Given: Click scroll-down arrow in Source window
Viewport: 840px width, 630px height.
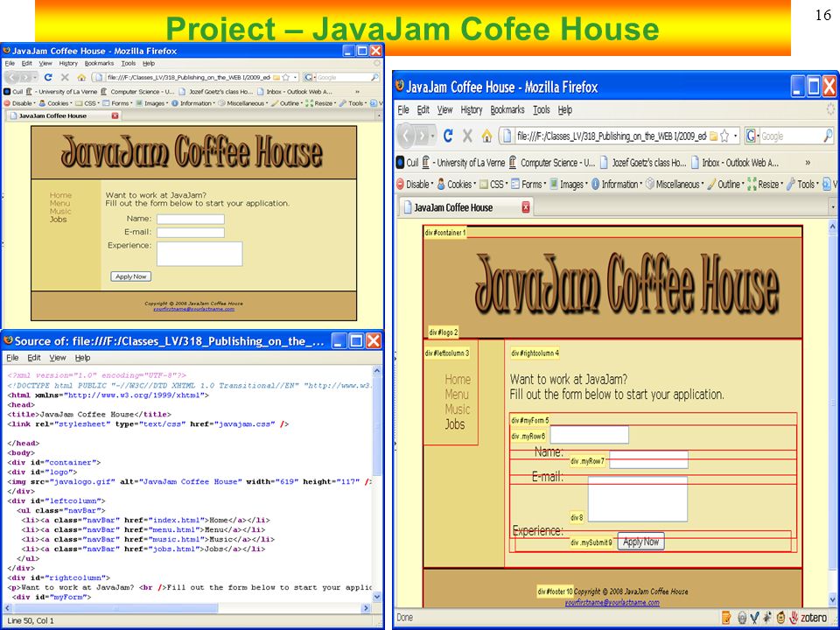Looking at the screenshot, I should click(x=377, y=597).
